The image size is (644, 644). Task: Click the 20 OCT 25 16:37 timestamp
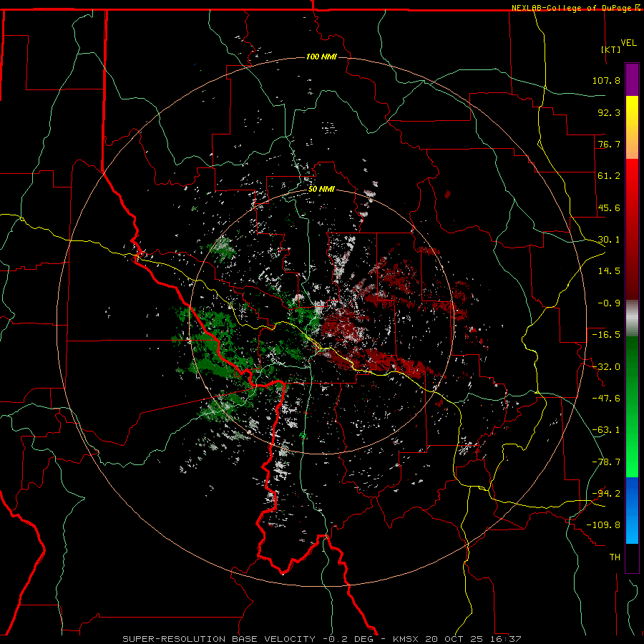pos(473,639)
